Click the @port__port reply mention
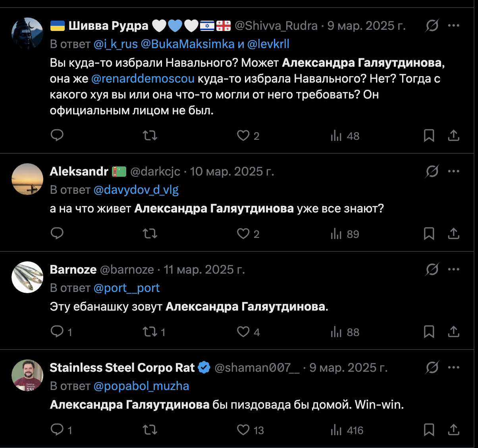The height and width of the screenshot is (448, 478). [127, 288]
